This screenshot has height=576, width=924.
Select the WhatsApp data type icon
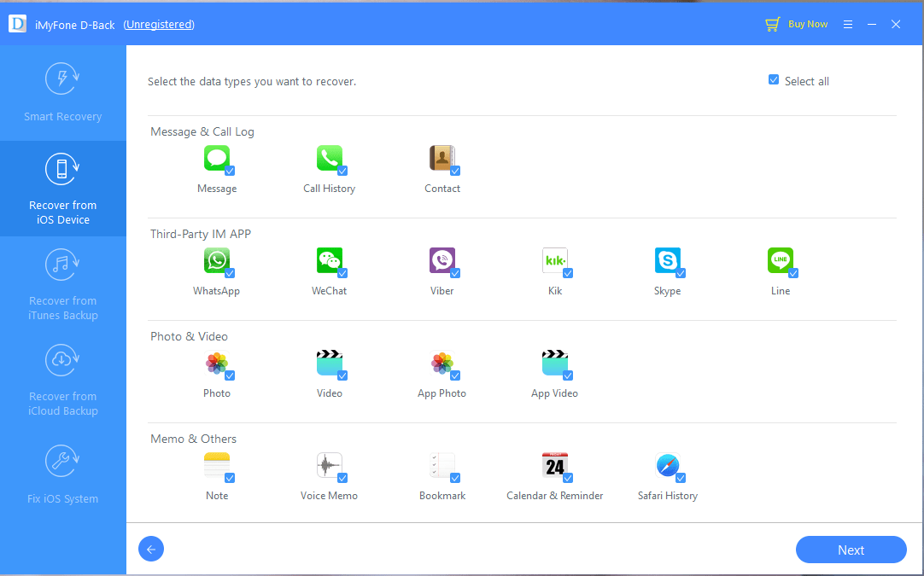click(217, 260)
